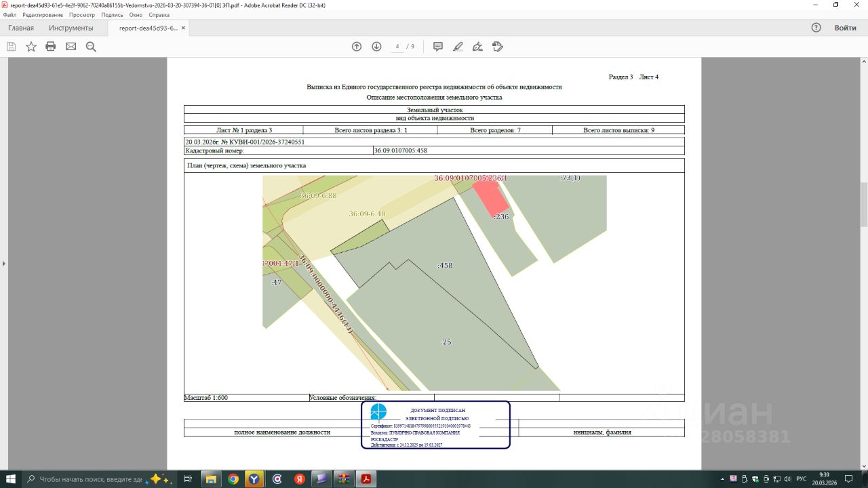Screen dimensions: 868x488
Task: Click the 36:09-6.88 zone label
Action: coord(318,196)
